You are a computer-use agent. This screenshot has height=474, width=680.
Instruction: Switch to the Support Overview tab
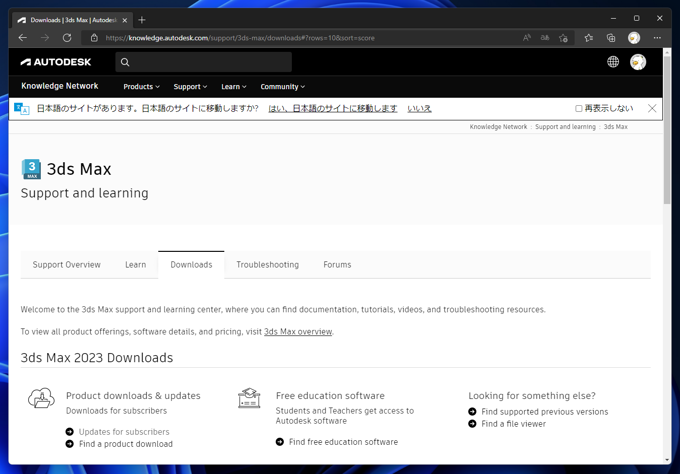66,265
